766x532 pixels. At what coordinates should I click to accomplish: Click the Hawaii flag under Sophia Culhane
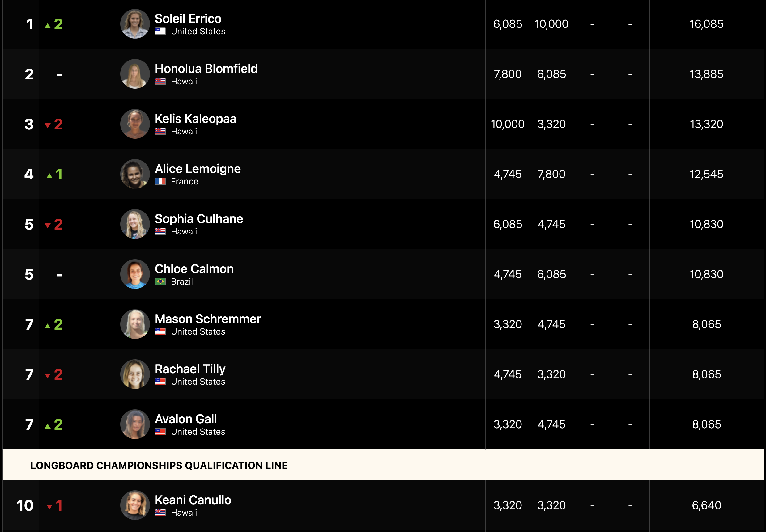(x=160, y=231)
